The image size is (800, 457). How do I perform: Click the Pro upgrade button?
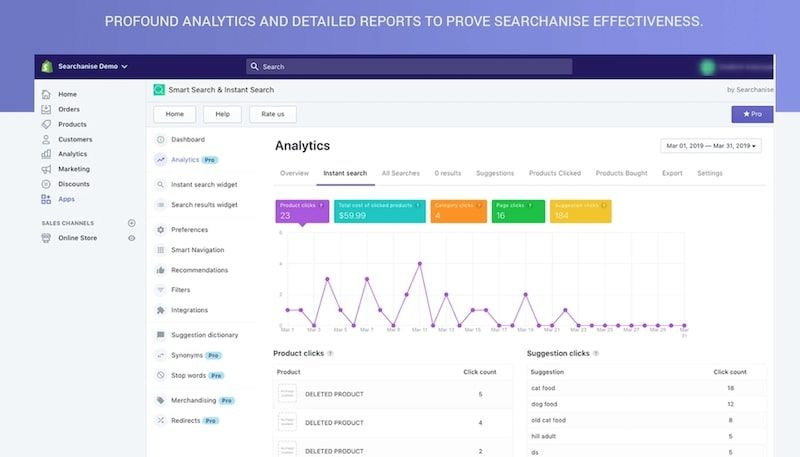(x=752, y=114)
